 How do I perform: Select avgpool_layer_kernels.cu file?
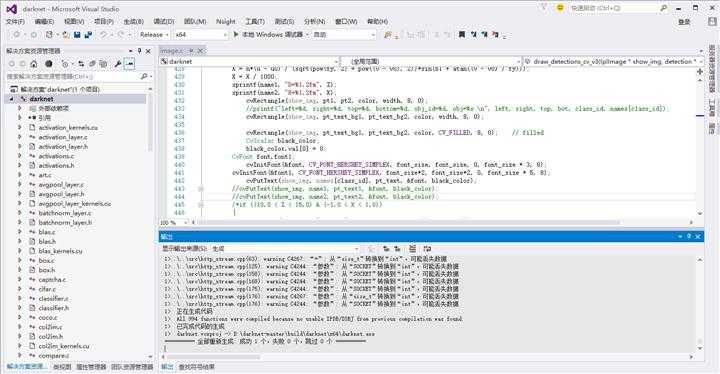[75, 204]
